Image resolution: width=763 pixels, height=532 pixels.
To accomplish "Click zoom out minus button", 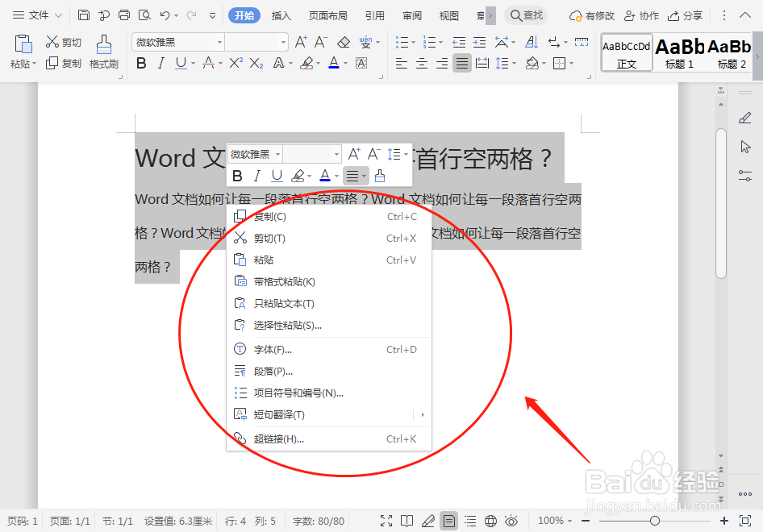I will tap(586, 521).
